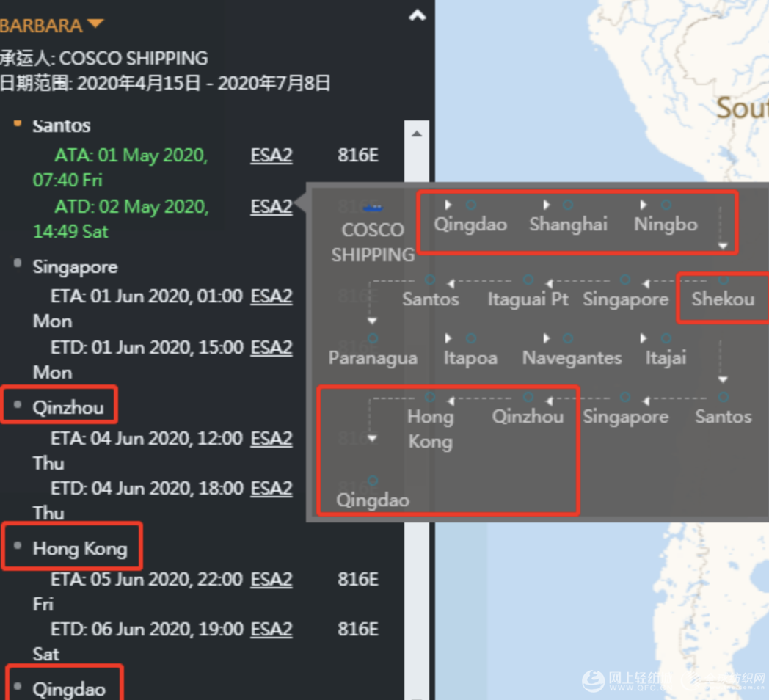Click the Shanghai port circle in route popup

[x=568, y=205]
